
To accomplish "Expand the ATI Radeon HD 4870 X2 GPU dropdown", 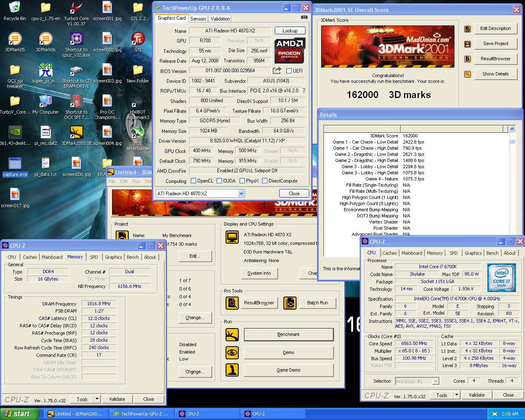I will (x=241, y=194).
